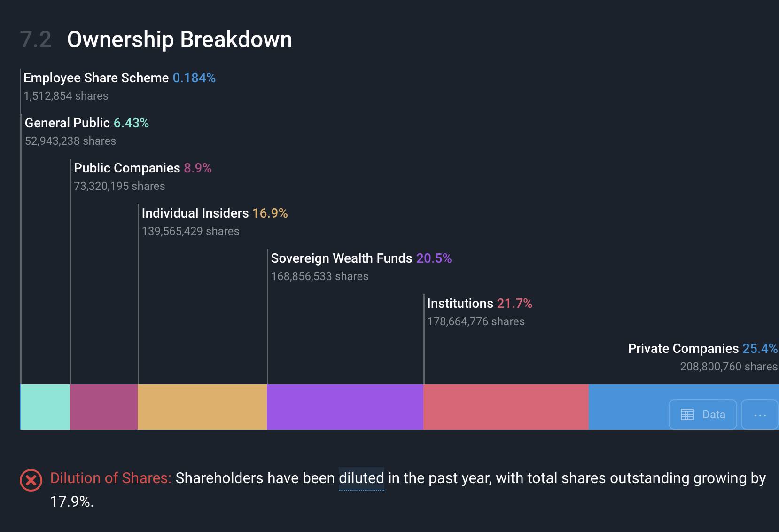Click the Sovereign Wealth Funds 20.5% label
This screenshot has height=532, width=779.
click(361, 258)
